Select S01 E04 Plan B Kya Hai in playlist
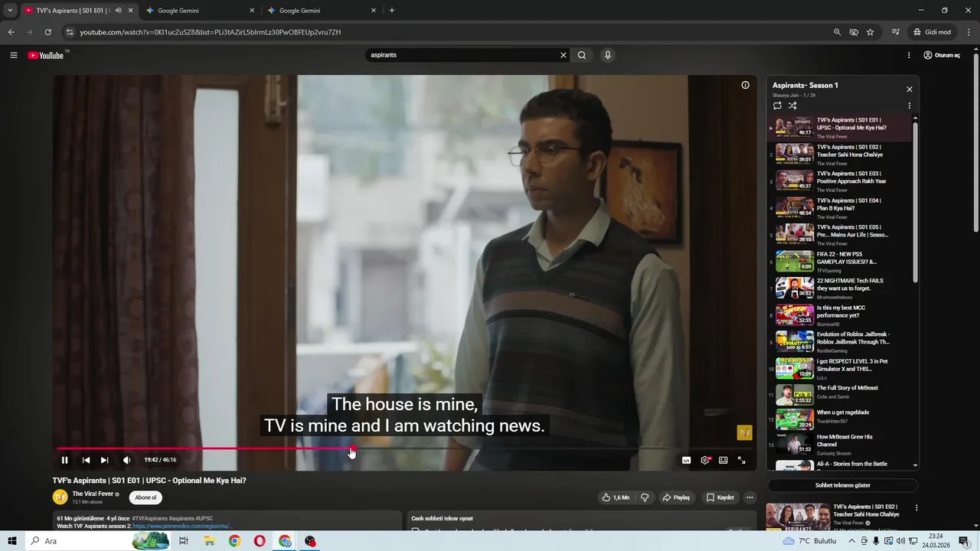The height and width of the screenshot is (551, 980). tap(840, 208)
